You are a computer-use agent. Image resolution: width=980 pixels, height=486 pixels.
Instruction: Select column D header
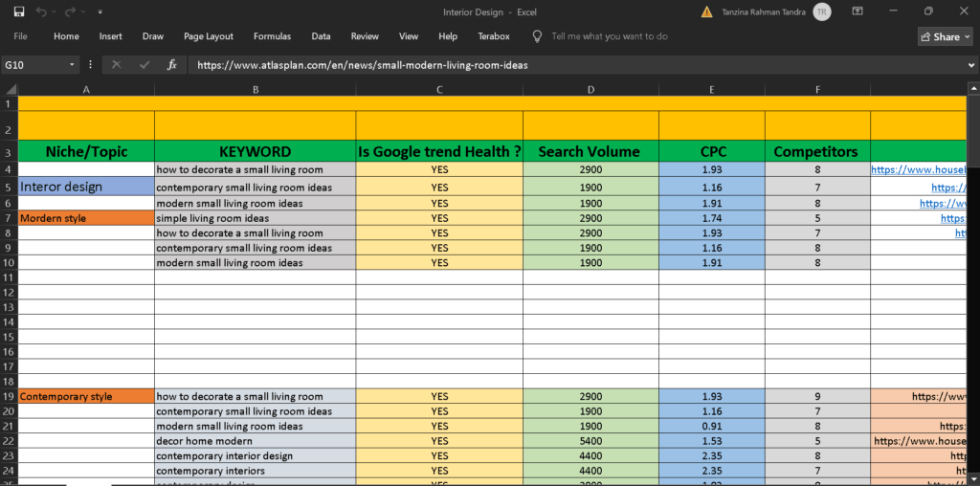click(x=590, y=89)
